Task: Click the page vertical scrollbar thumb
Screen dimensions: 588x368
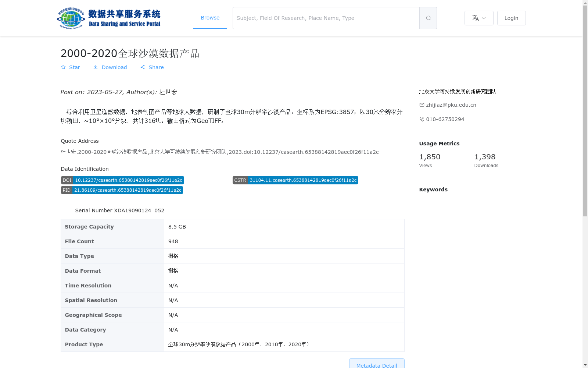Action: pyautogui.click(x=585, y=111)
